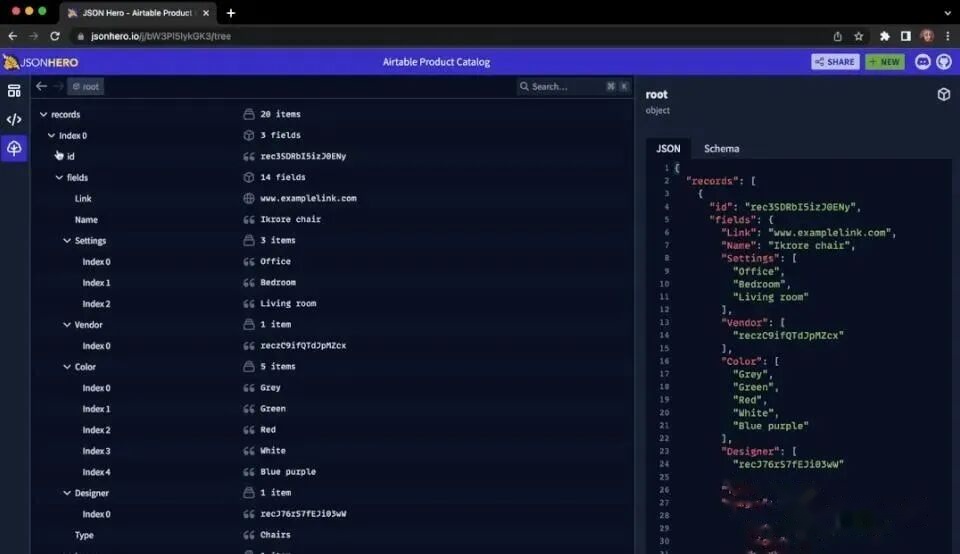Select the JSON Hero browser tab
Viewport: 960px width, 554px height.
tap(138, 13)
